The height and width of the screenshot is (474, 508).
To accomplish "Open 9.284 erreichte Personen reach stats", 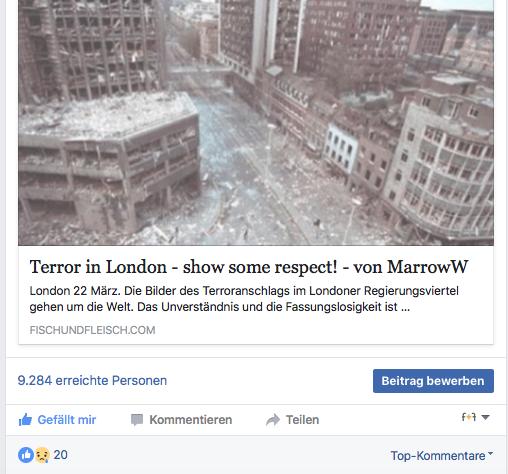I will click(x=92, y=380).
